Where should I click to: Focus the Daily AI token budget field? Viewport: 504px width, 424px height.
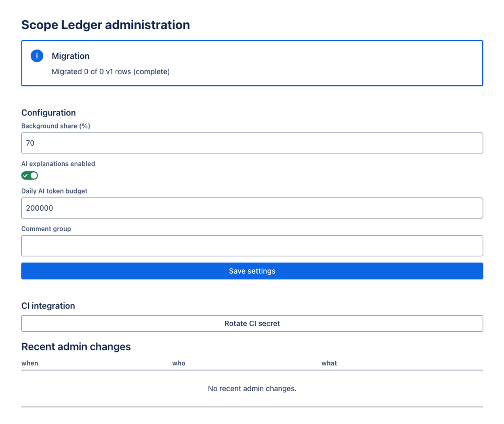tap(252, 208)
